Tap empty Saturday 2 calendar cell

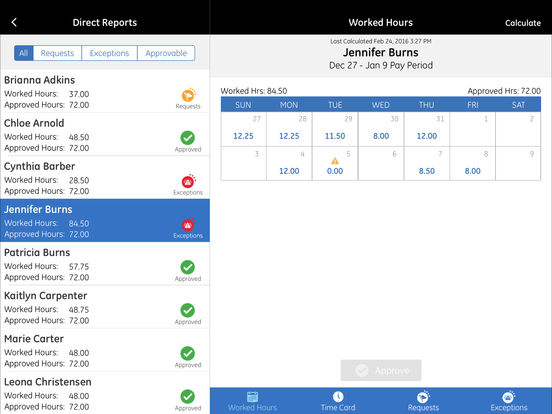[x=518, y=129]
